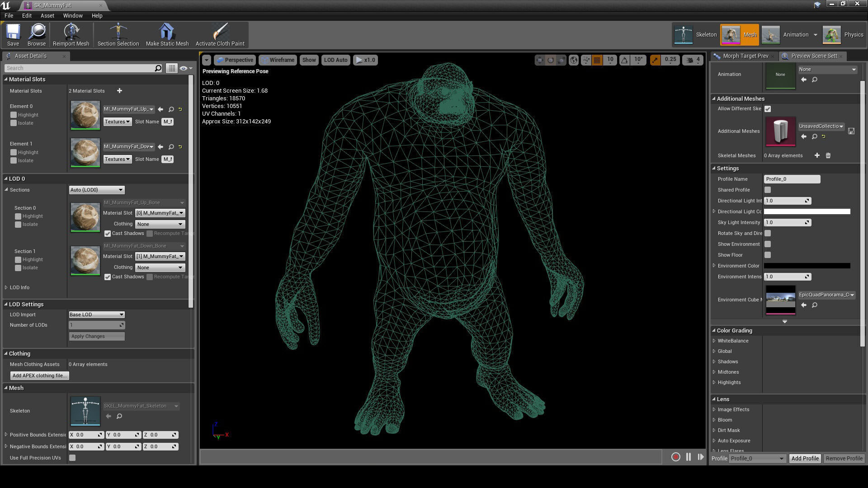The image size is (868, 488).
Task: Enable Highlight for Element 0
Action: pyautogui.click(x=14, y=115)
